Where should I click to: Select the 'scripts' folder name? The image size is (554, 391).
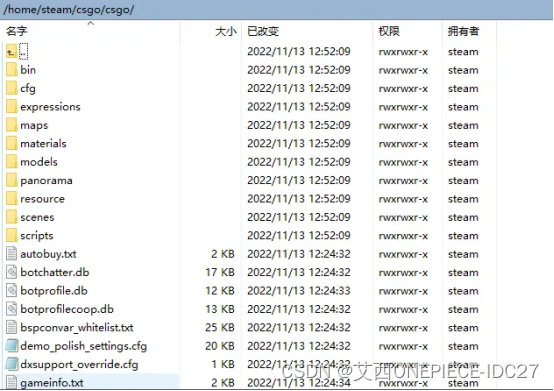click(37, 236)
